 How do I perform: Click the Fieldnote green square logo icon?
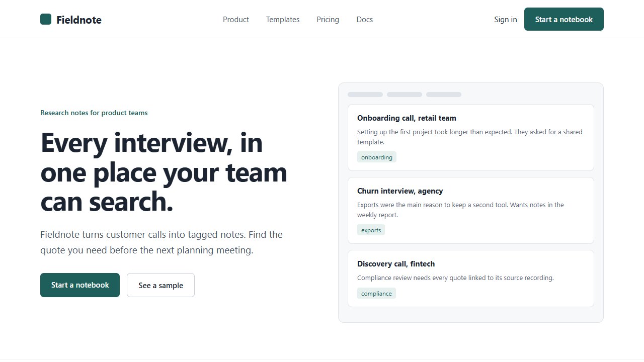pos(46,19)
